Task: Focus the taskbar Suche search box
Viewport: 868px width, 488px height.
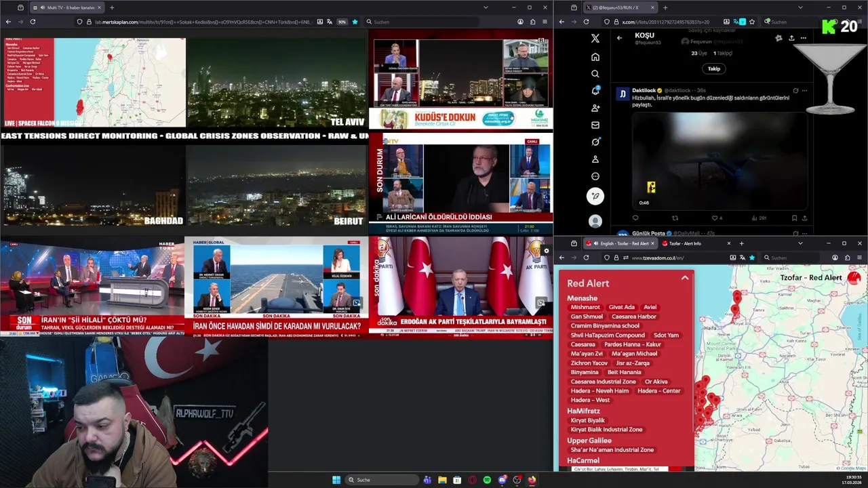Action: (381, 480)
